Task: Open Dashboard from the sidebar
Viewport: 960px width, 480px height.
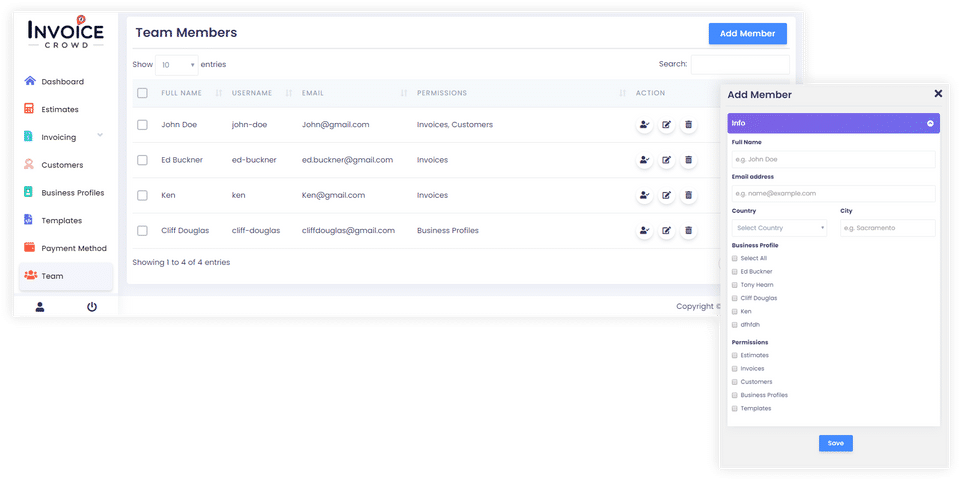Action: pos(62,82)
